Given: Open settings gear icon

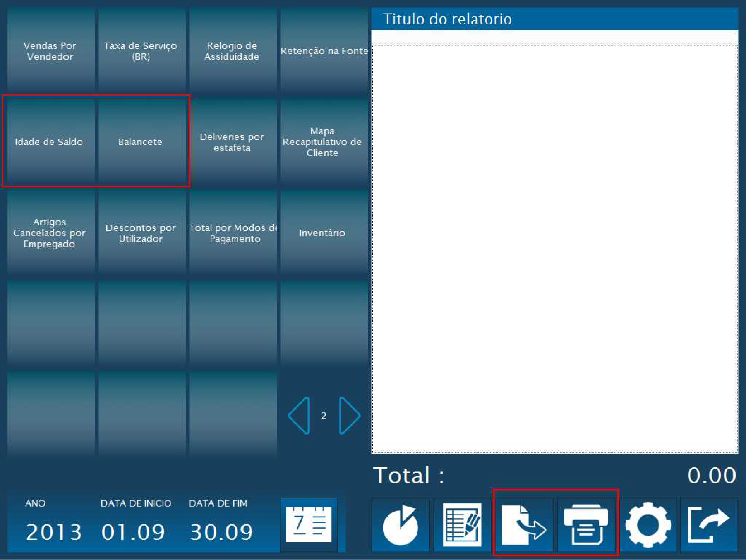Looking at the screenshot, I should [x=648, y=525].
